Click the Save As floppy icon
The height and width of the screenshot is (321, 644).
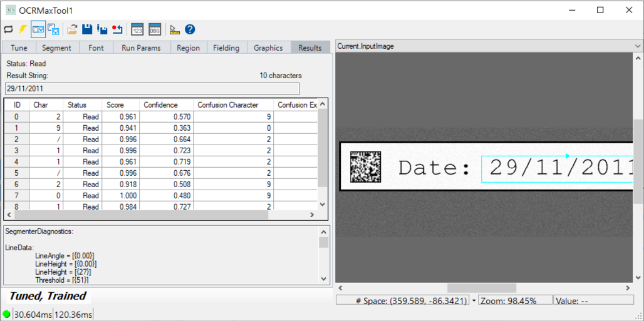102,29
